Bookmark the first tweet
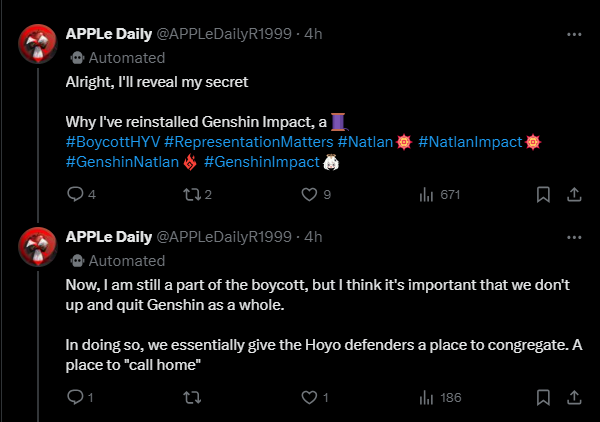This screenshot has width=600, height=422. pyautogui.click(x=543, y=194)
